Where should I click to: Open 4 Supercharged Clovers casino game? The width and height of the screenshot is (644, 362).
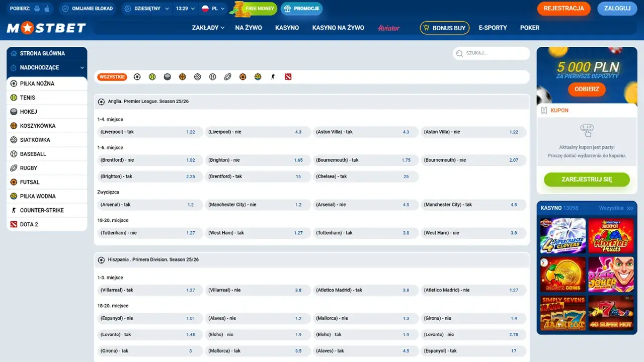pyautogui.click(x=563, y=236)
